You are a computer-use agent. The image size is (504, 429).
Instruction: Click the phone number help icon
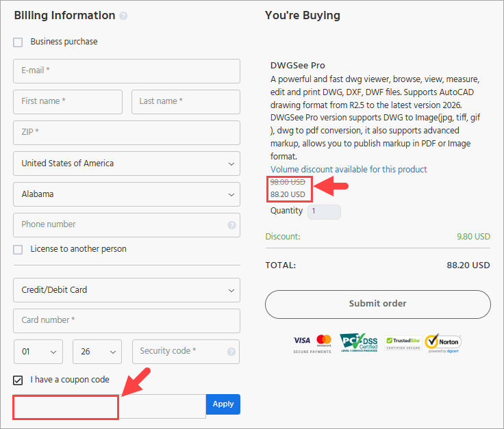[x=231, y=225]
